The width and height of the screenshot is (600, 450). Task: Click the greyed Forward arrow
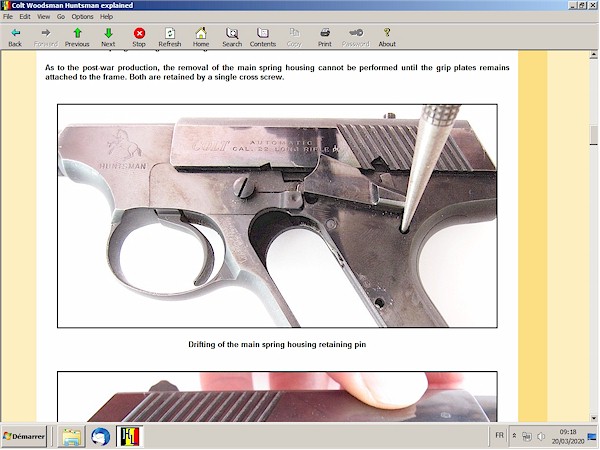(46, 37)
